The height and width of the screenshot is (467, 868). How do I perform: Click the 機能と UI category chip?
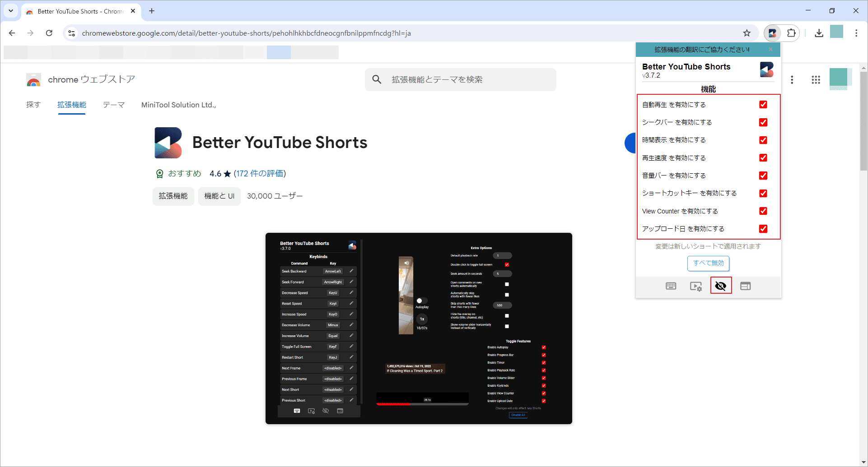219,196
